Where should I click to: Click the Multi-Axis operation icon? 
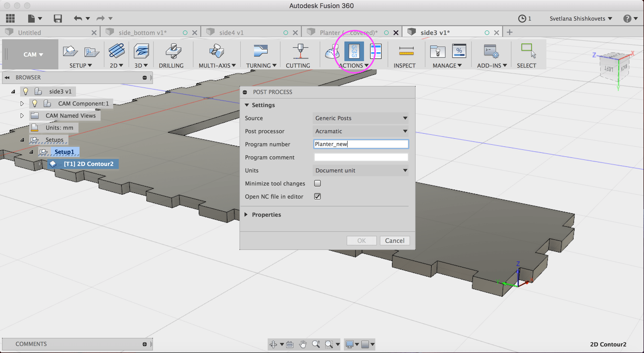[216, 51]
